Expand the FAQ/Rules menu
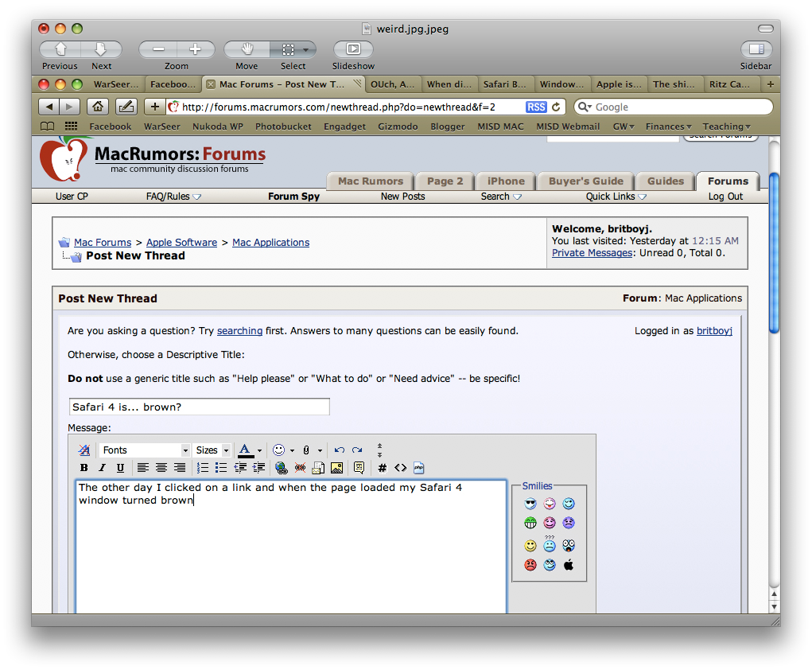This screenshot has height=670, width=812. point(173,197)
